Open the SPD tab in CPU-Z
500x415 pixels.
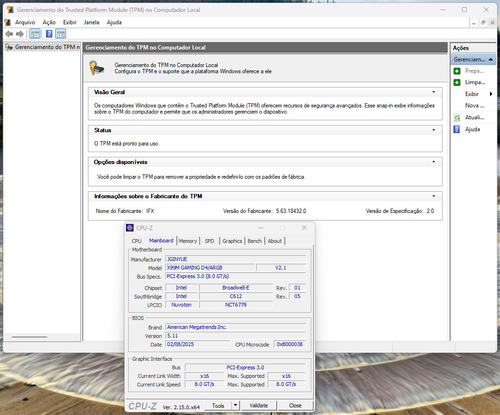(209, 241)
